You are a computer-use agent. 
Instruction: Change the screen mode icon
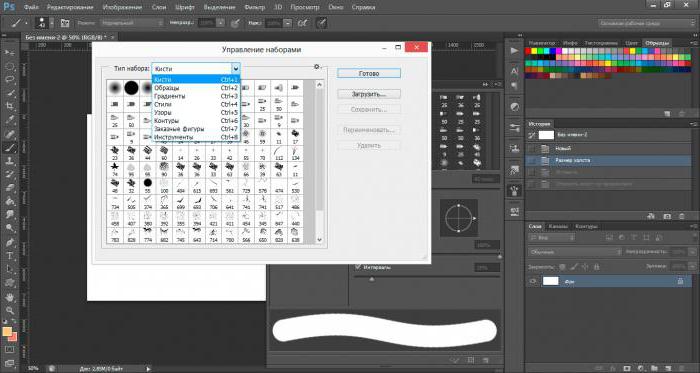[x=9, y=363]
